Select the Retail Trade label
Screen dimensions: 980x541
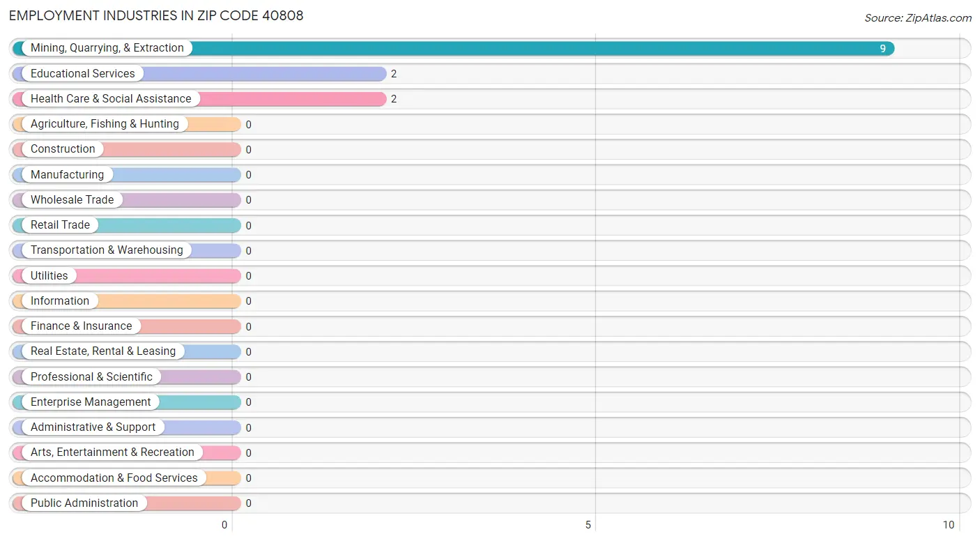tap(60, 225)
